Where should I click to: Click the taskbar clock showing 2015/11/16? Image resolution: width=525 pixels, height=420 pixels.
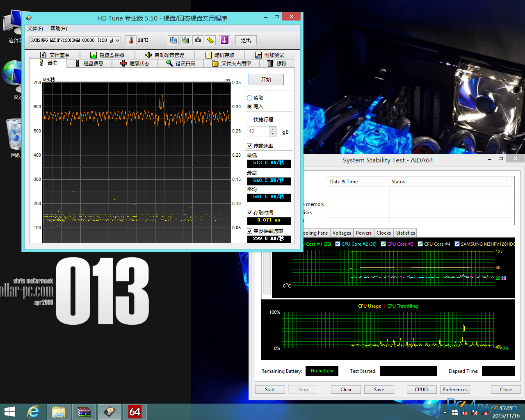coord(506,412)
